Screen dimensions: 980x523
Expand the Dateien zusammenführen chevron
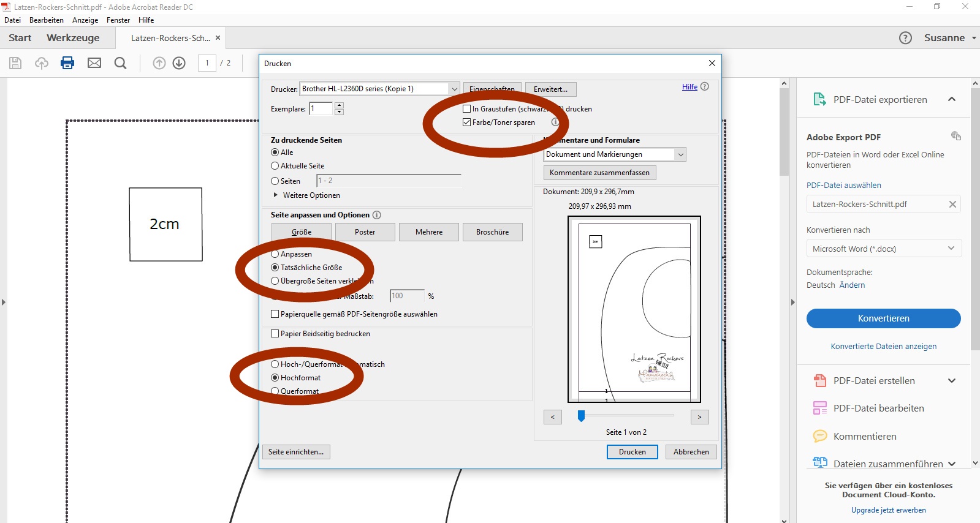point(952,464)
